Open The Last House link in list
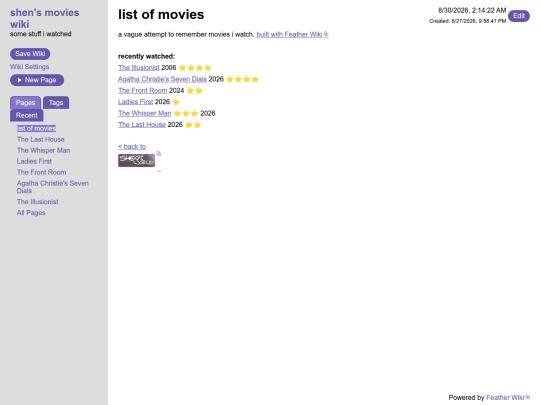This screenshot has width=540, height=405. (142, 125)
